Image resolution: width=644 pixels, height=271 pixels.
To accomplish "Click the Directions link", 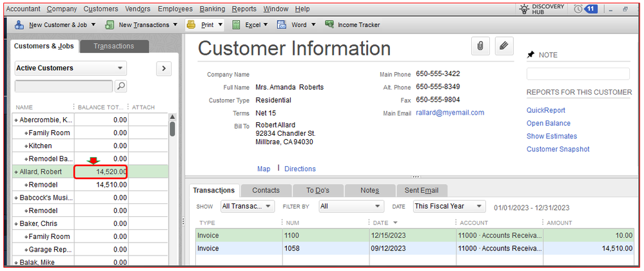I will pos(300,169).
